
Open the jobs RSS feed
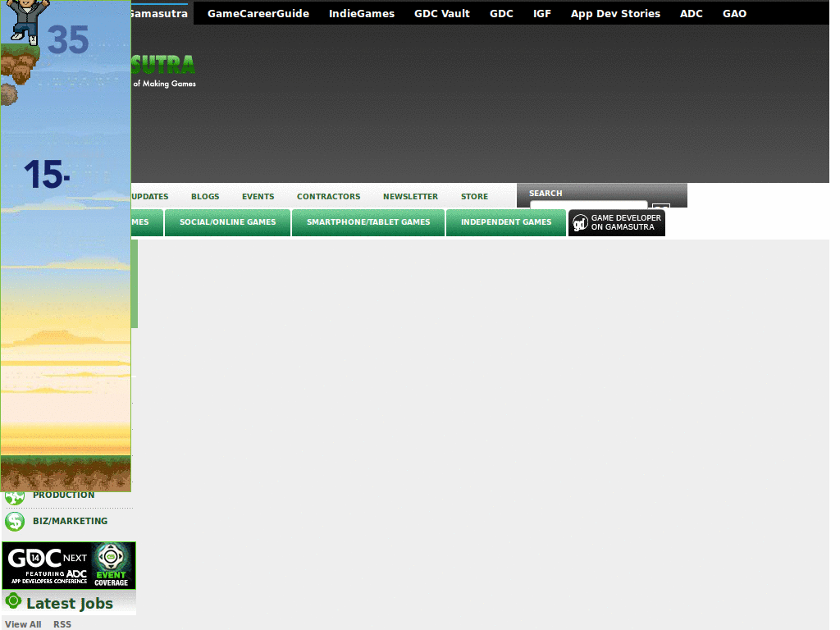[62, 624]
